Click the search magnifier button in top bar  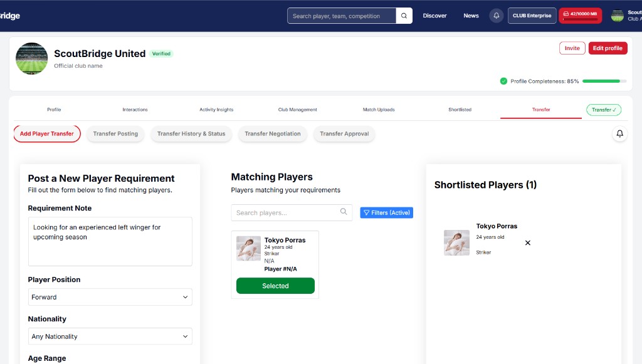[404, 16]
